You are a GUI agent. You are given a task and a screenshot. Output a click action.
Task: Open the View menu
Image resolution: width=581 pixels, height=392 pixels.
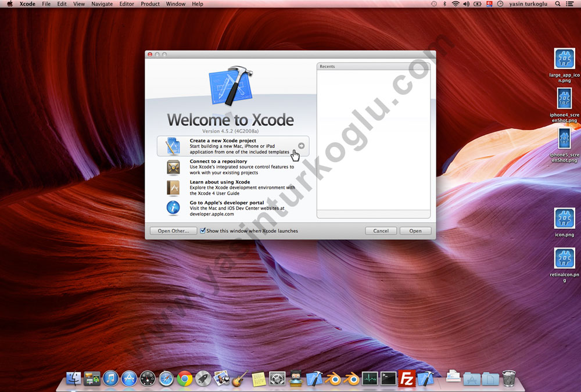(x=79, y=3)
